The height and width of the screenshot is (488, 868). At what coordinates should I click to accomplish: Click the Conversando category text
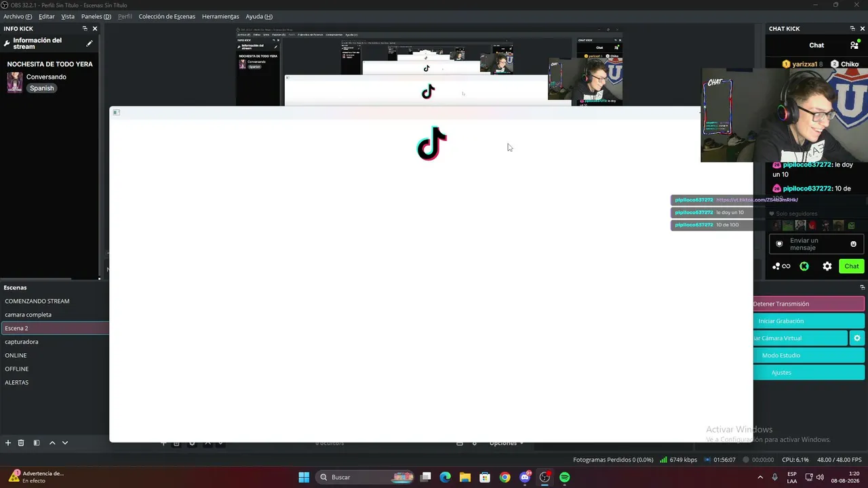46,77
